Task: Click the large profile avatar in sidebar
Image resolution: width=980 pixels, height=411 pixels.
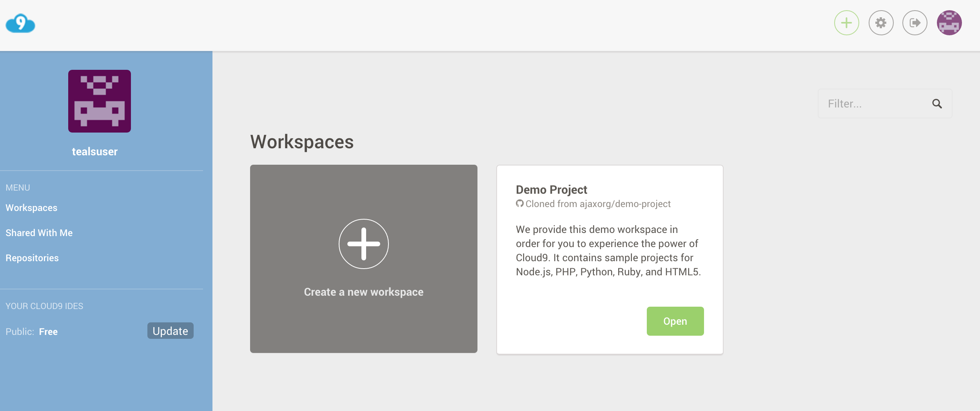Action: 100,101
